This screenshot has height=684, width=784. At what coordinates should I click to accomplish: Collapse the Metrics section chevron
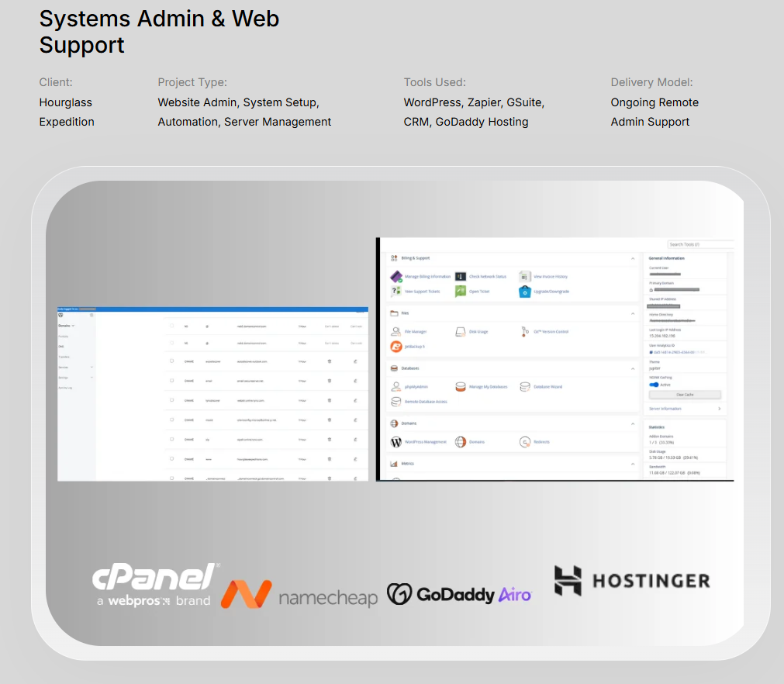pyautogui.click(x=633, y=464)
